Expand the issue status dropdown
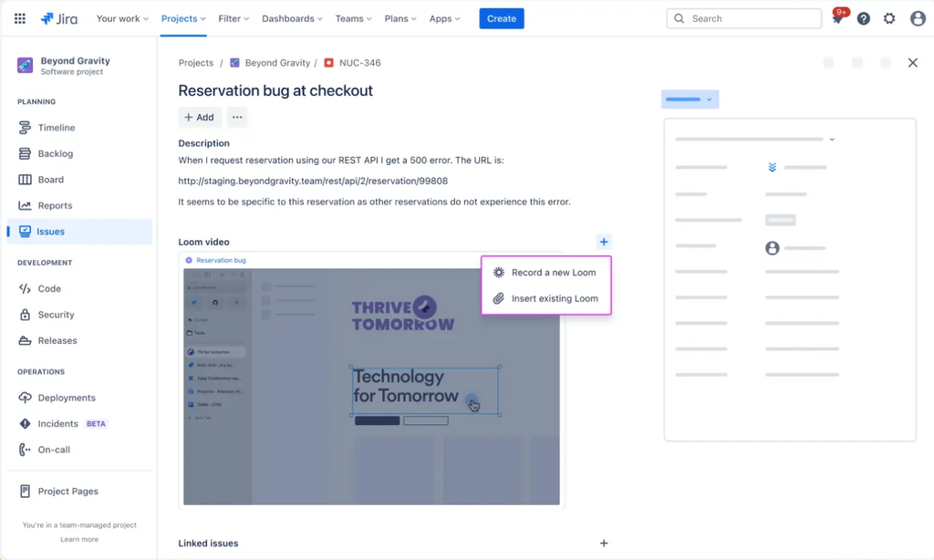This screenshot has width=934, height=560. coord(690,99)
